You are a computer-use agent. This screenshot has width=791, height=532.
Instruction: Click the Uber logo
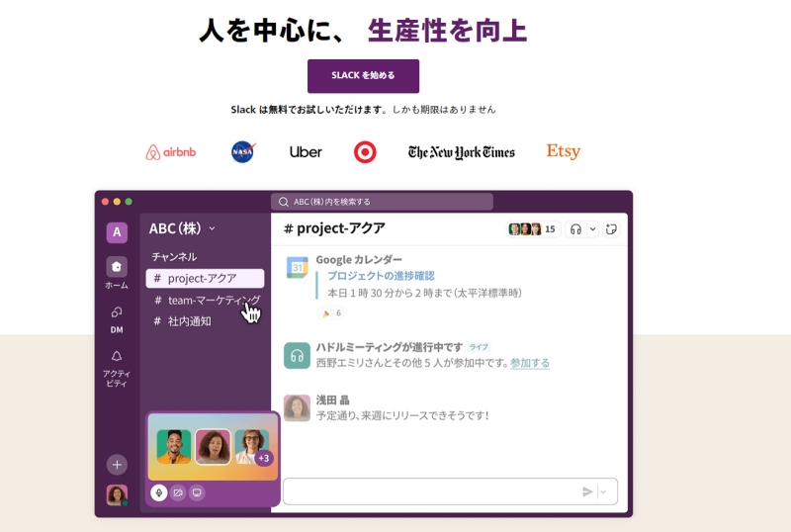pyautogui.click(x=306, y=152)
